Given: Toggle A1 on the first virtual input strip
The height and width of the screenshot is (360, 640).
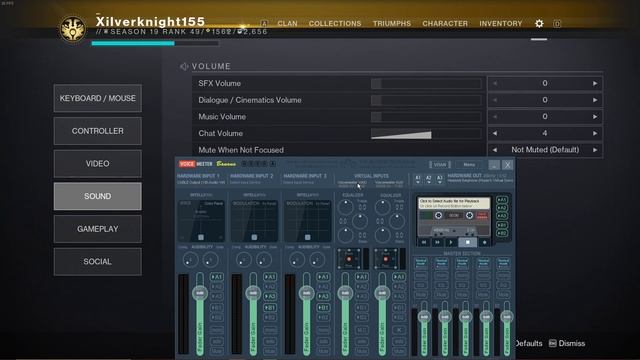Looking at the screenshot, I should pos(362,277).
